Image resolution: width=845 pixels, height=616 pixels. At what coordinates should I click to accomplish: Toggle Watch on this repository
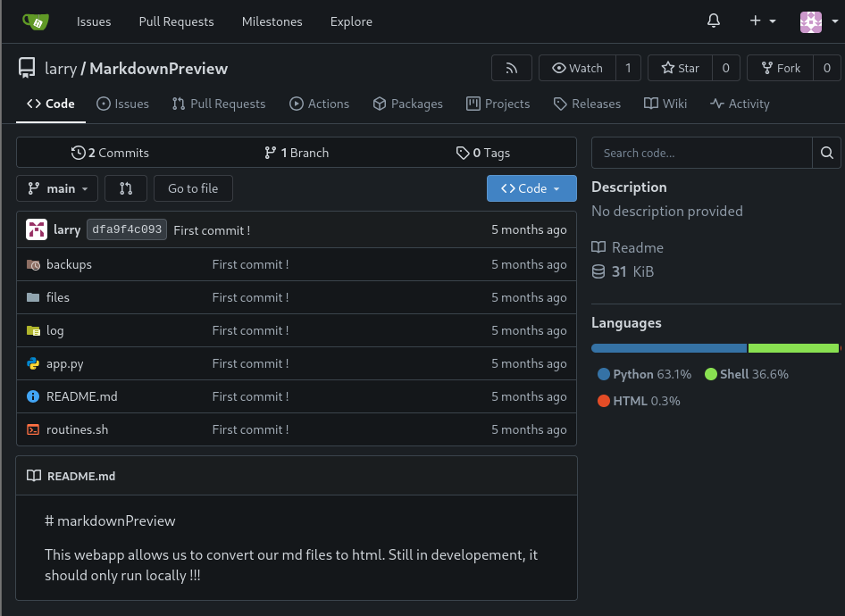coord(577,68)
